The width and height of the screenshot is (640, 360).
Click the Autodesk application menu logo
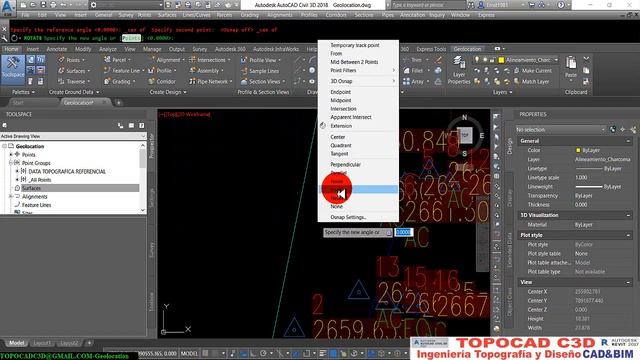pyautogui.click(x=8, y=7)
